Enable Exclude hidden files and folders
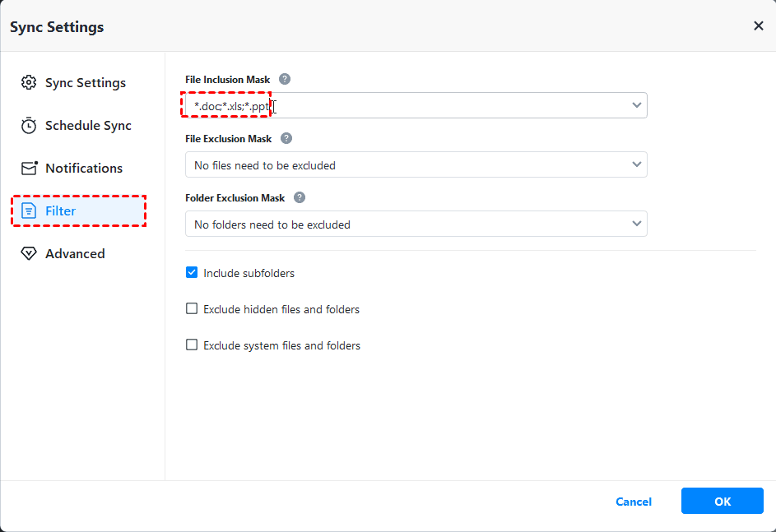This screenshot has width=776, height=532. point(192,309)
